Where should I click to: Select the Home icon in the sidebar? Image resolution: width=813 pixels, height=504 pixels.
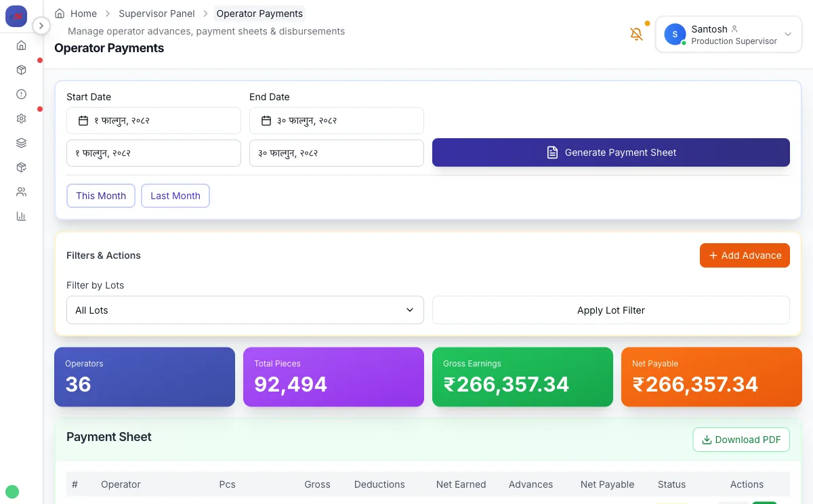tap(21, 45)
